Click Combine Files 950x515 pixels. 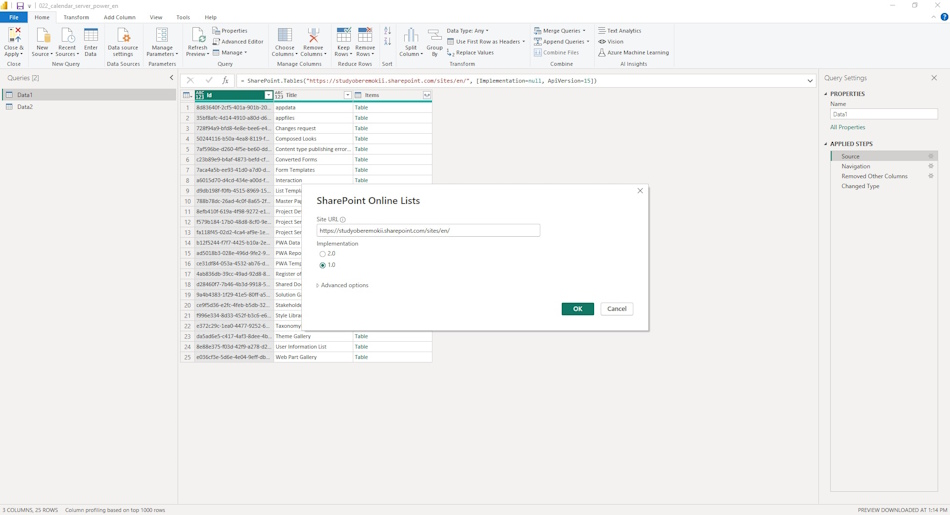pos(556,53)
